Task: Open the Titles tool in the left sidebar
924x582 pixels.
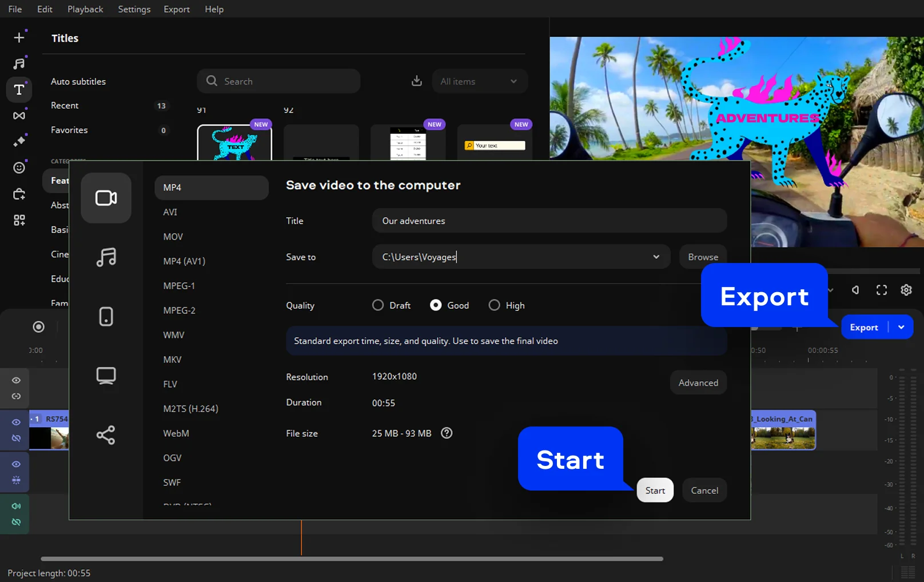Action: (19, 90)
